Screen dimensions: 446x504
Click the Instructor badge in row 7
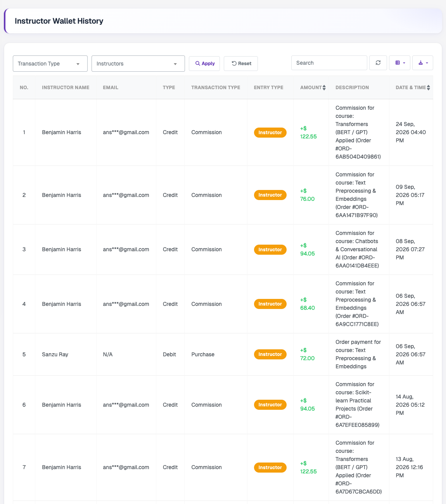coord(270,468)
